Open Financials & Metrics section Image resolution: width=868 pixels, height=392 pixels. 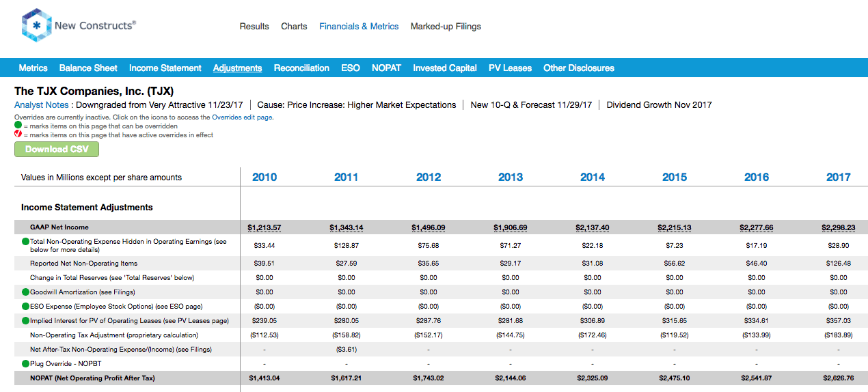[x=359, y=26]
